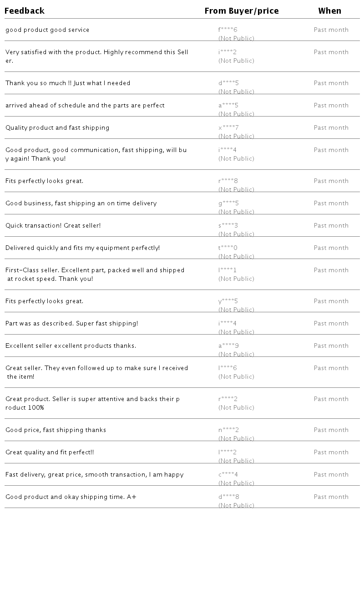The image size is (364, 610).
Task: Select buyer f****6
Action: click(228, 30)
